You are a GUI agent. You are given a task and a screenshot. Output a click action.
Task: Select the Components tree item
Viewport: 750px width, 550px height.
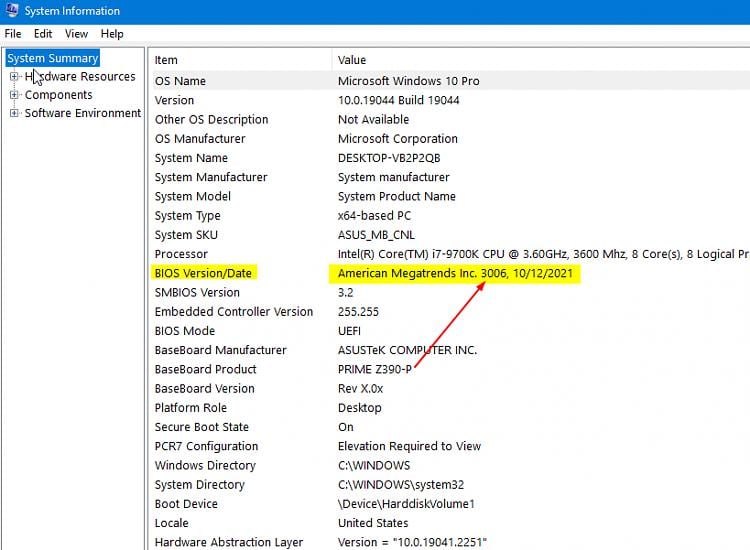pyautogui.click(x=58, y=95)
